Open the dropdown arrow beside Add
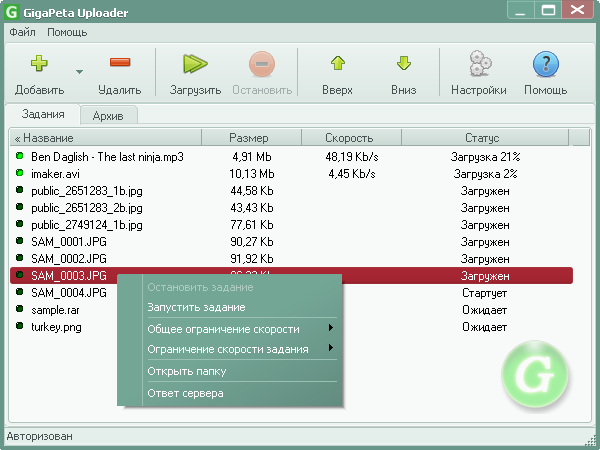Screen dimensions: 600x450 click(x=79, y=72)
